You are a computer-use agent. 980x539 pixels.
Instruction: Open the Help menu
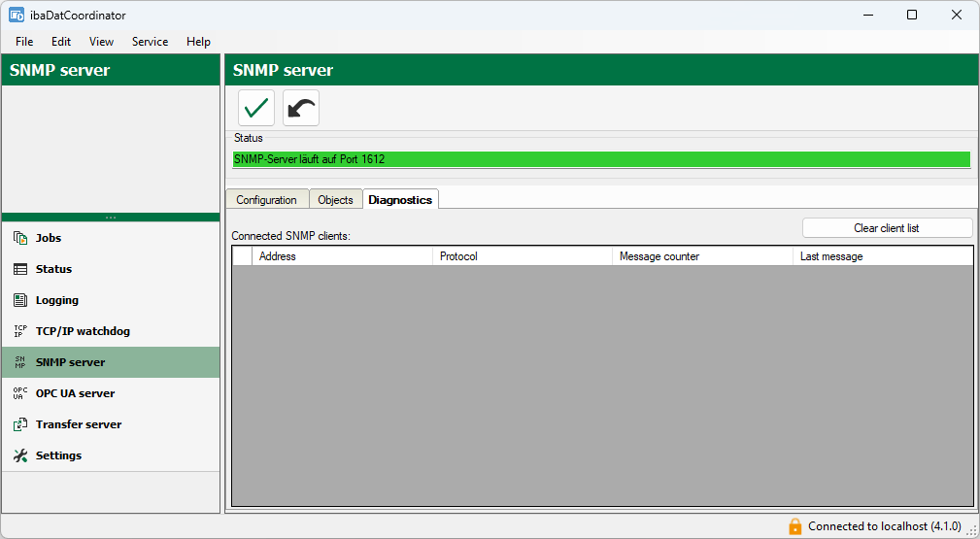pyautogui.click(x=198, y=41)
